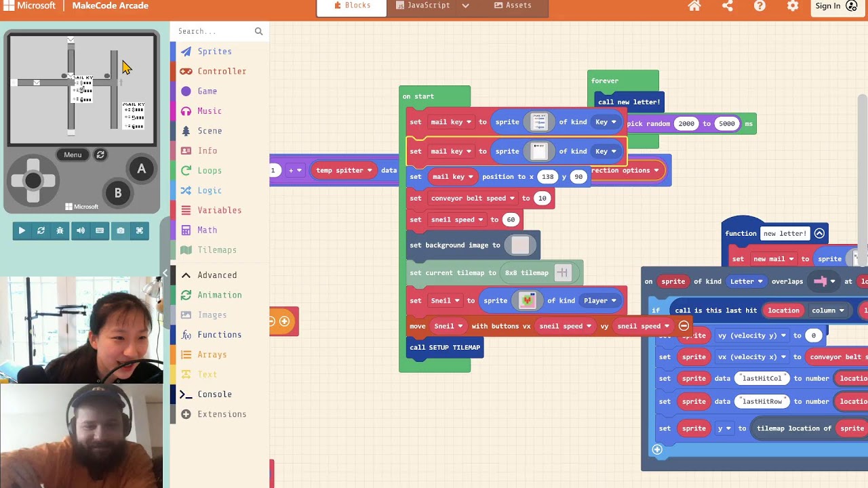Open the Controller toolbox category

(x=220, y=71)
